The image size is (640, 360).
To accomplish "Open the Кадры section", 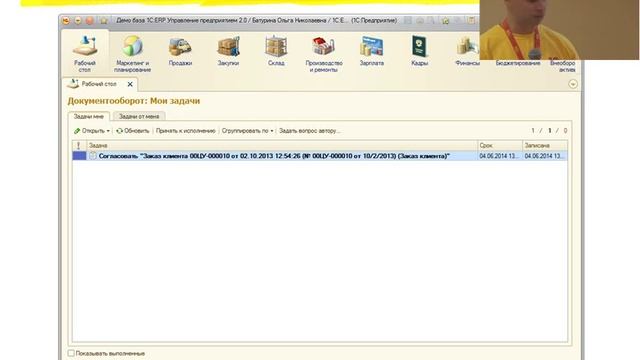I will 420,51.
